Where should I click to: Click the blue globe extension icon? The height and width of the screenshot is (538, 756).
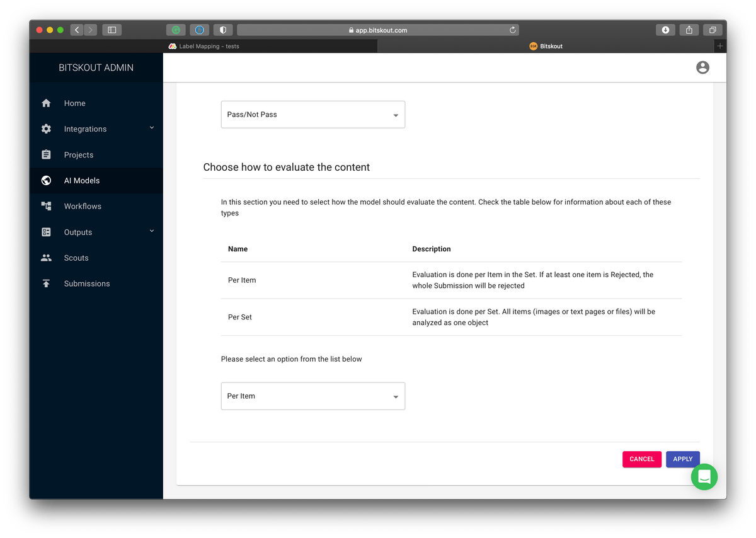pyautogui.click(x=200, y=30)
